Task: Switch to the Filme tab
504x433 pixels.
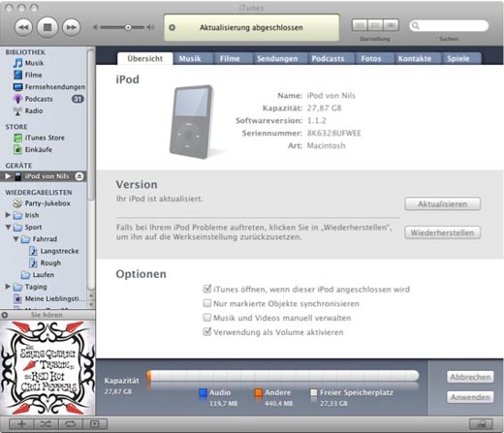Action: 230,59
